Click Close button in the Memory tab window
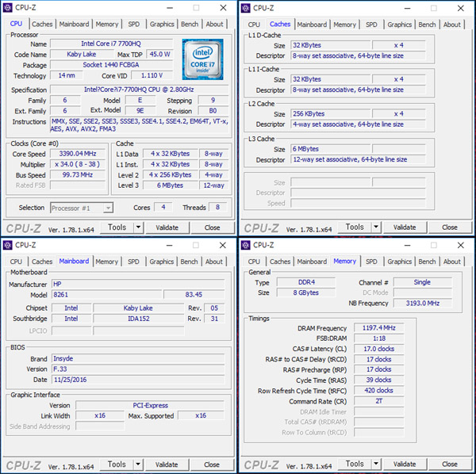 [x=450, y=464]
